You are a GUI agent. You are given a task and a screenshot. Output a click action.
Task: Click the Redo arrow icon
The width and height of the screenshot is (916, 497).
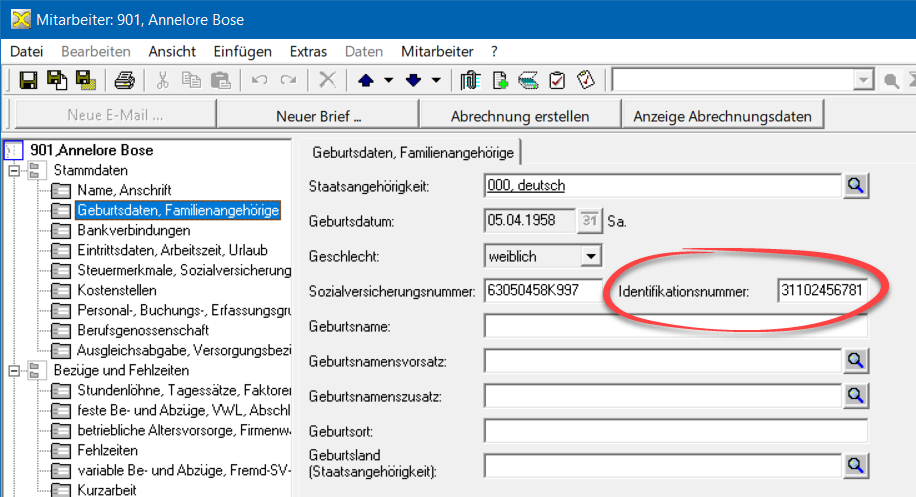[288, 80]
